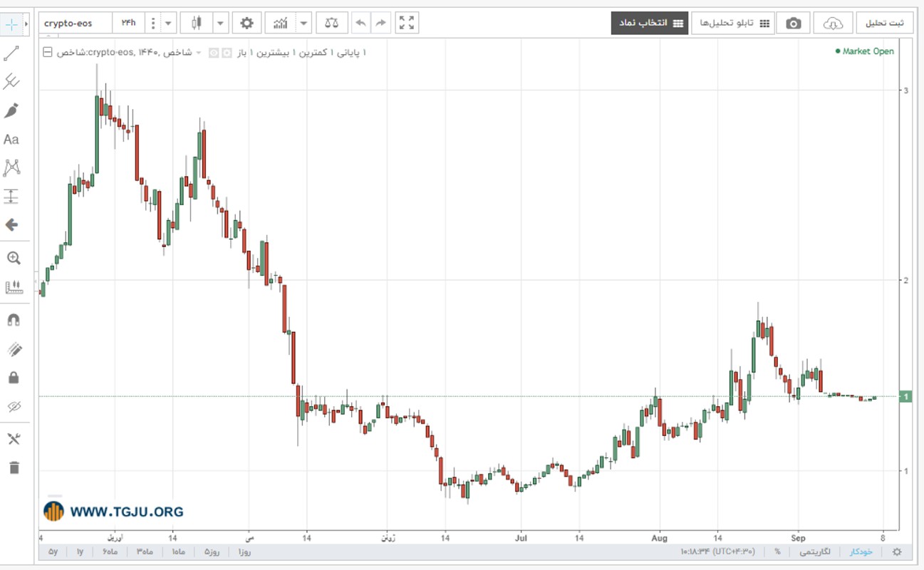The image size is (924, 570).
Task: Click the trash remove drawings icon
Action: pos(13,468)
